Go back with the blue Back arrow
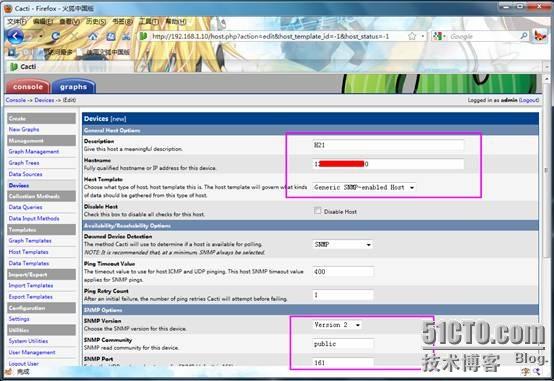Viewport: 554px width, 381px height. click(14, 36)
